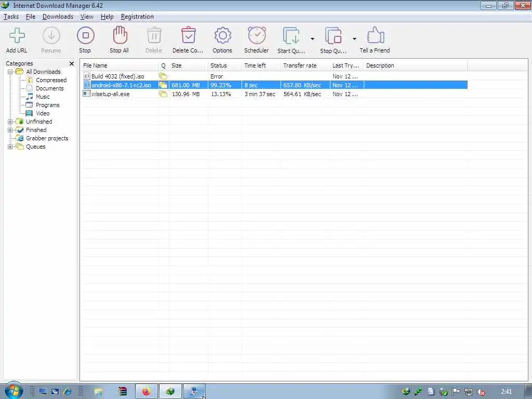Sort by the Size column header
Image resolution: width=532 pixels, height=399 pixels.
click(x=188, y=65)
